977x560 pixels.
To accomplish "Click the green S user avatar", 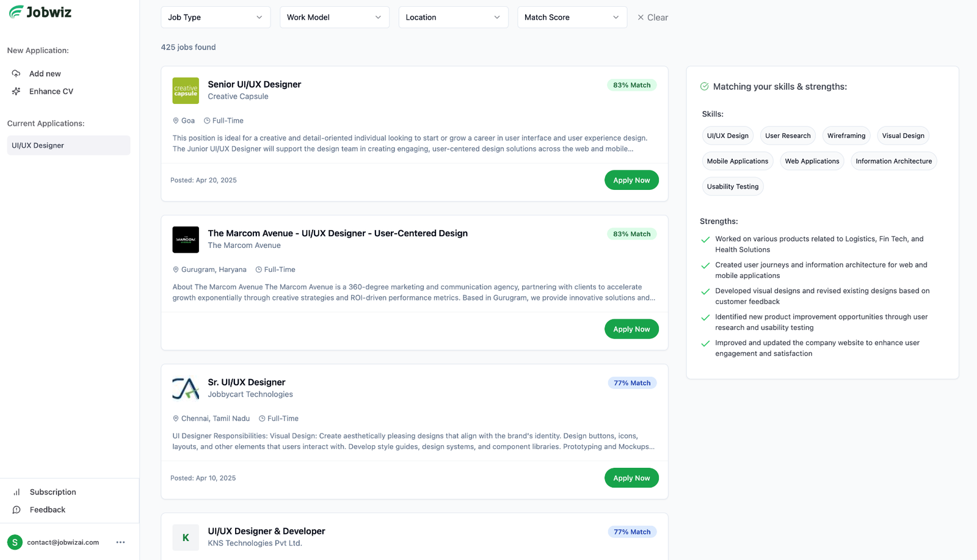I will (x=15, y=542).
